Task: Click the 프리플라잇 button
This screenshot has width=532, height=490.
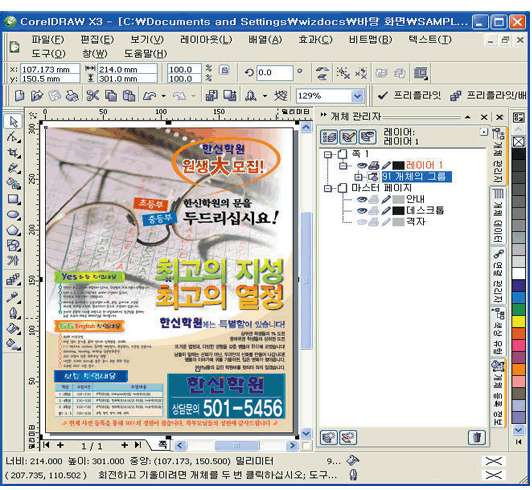Action: point(410,96)
